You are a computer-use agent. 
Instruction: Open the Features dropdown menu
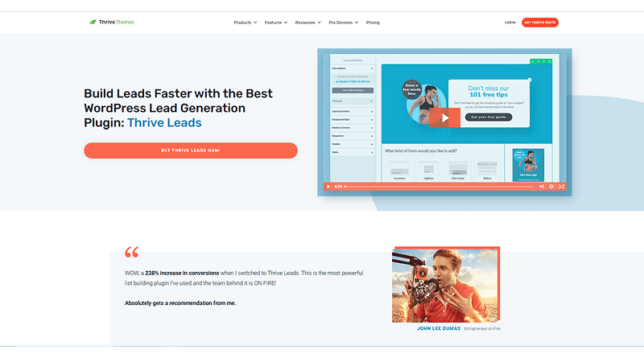275,23
